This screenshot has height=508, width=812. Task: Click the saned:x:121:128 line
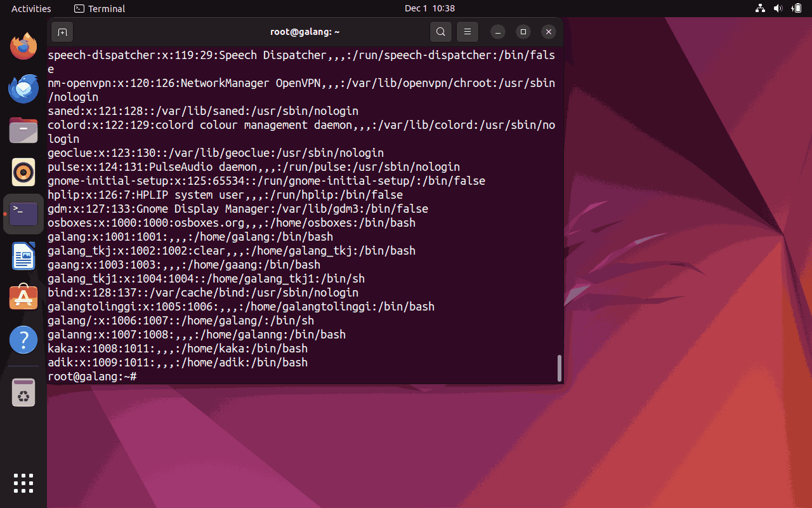tap(203, 111)
